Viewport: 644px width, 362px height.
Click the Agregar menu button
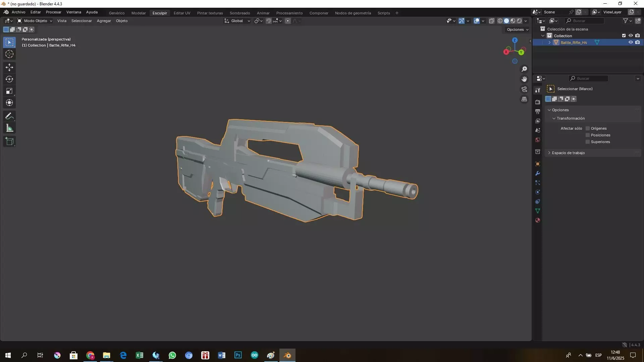pyautogui.click(x=104, y=21)
